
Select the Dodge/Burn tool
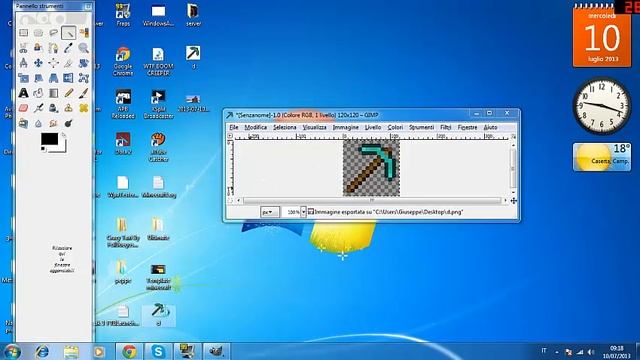(69, 123)
